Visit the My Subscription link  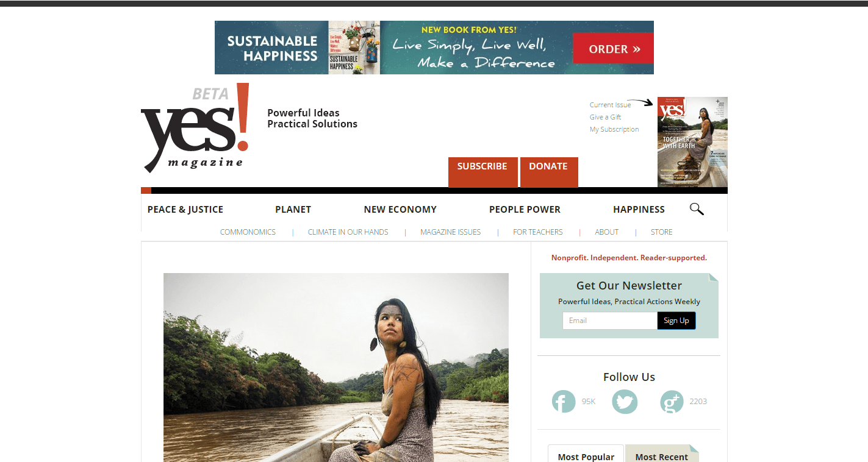pyautogui.click(x=614, y=129)
